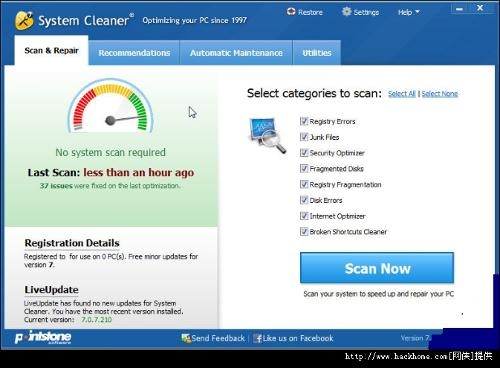Click the system health gauge
The height and width of the screenshot is (368, 500).
pos(110,106)
